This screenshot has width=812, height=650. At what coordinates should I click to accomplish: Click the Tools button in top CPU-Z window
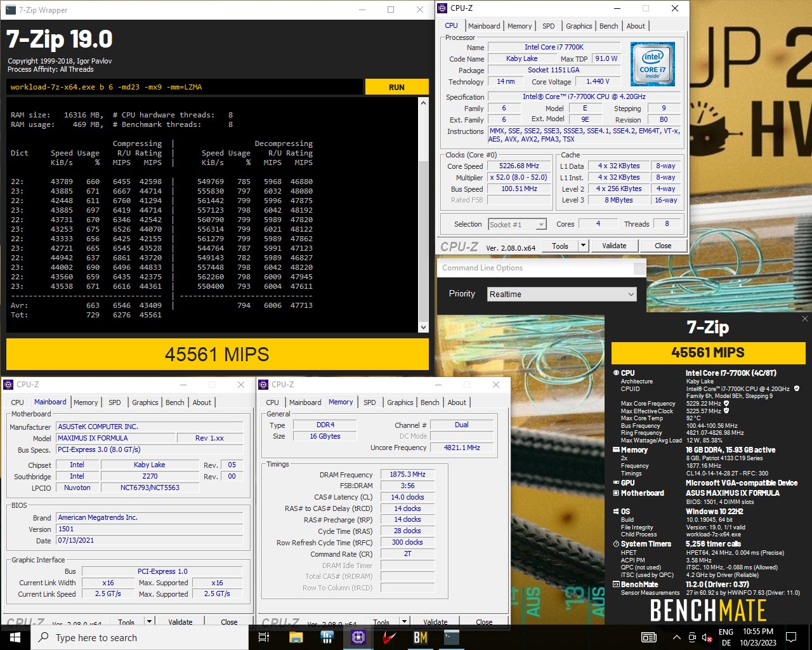[x=560, y=246]
